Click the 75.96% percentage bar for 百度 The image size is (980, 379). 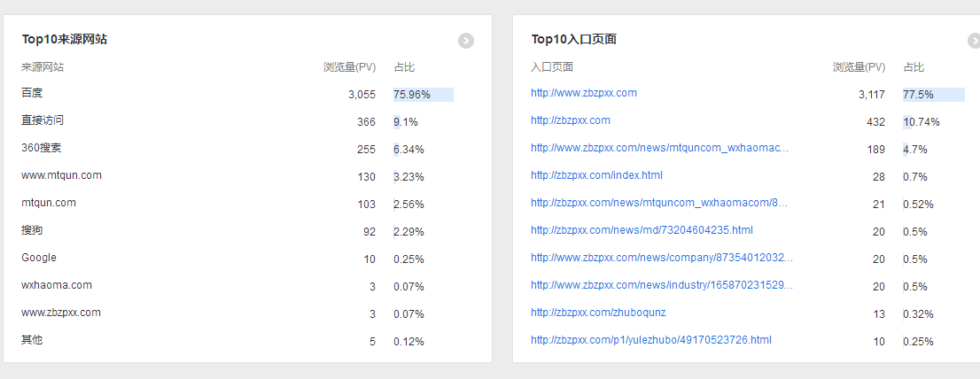click(x=423, y=95)
